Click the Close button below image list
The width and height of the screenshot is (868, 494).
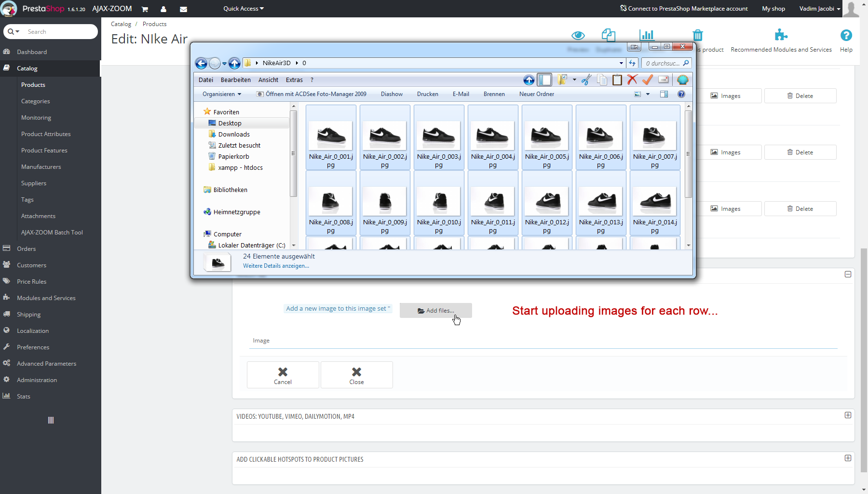point(357,375)
